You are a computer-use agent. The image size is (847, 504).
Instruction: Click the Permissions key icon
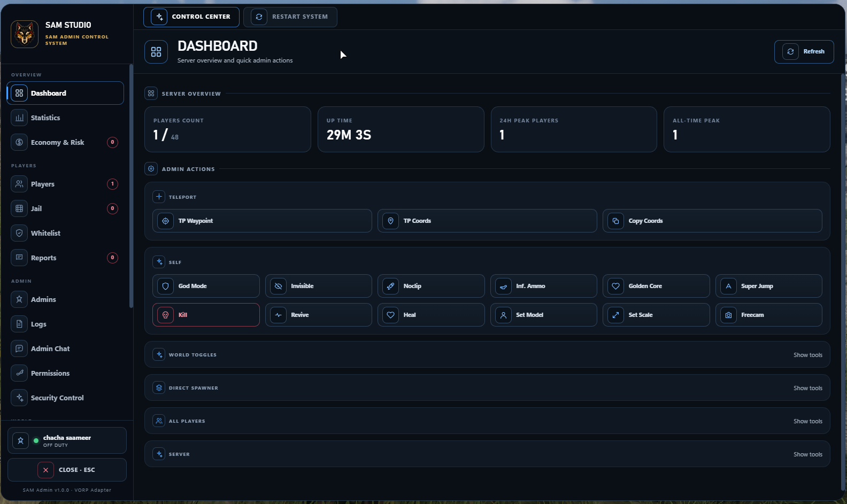(19, 373)
